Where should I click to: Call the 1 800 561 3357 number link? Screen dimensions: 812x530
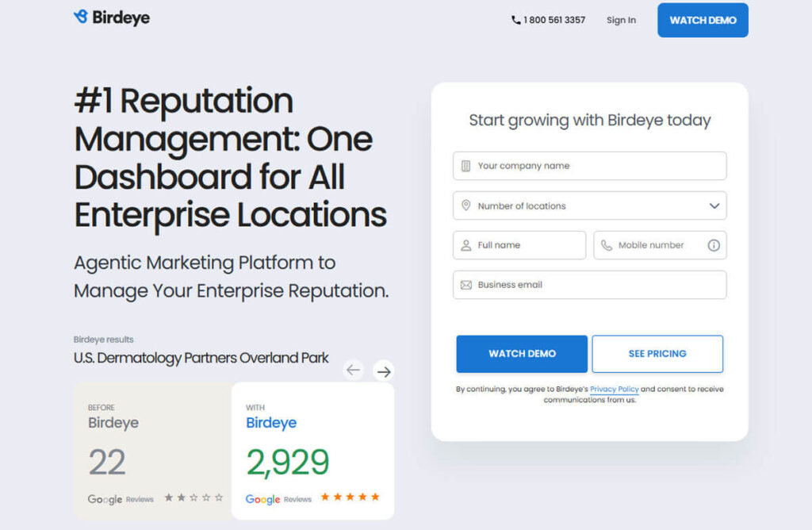click(554, 21)
